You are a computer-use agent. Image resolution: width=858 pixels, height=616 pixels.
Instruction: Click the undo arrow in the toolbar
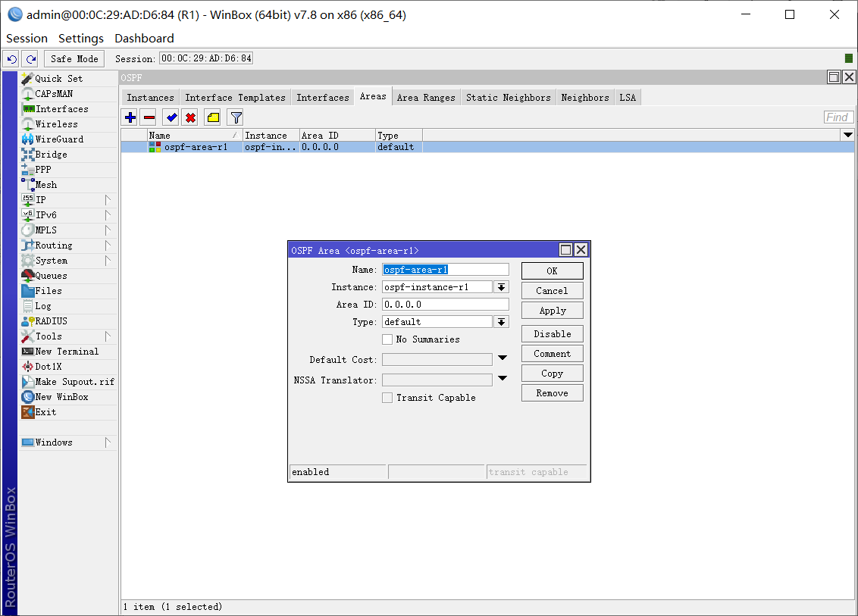click(12, 58)
